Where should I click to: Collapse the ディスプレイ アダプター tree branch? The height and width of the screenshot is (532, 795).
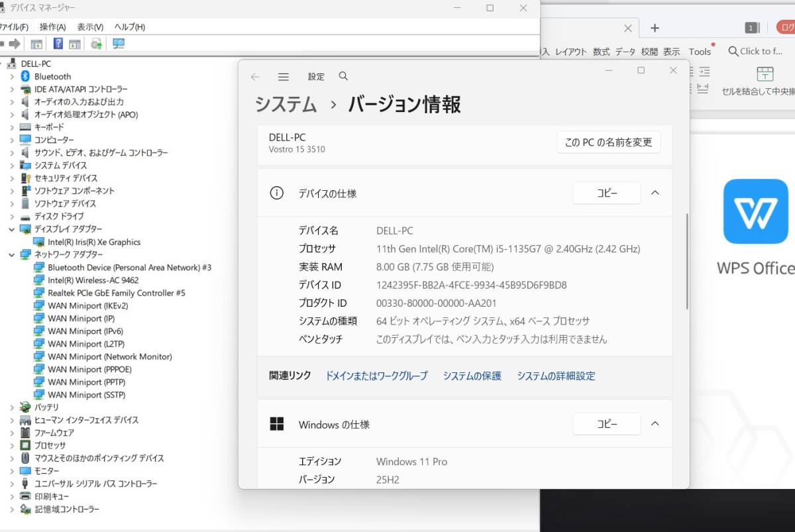(11, 229)
